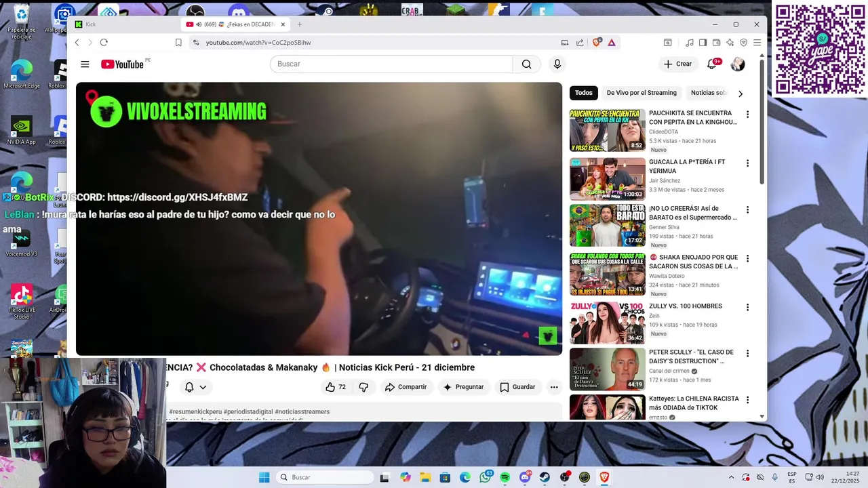
Task: Open GUACALA LA P*TERÍA video thumbnail
Action: click(x=608, y=179)
